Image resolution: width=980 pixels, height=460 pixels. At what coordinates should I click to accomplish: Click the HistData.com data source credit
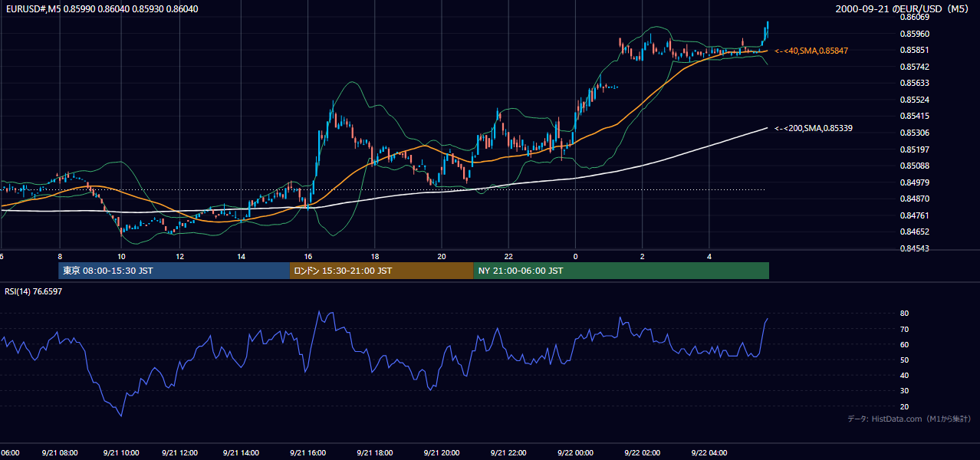point(909,419)
